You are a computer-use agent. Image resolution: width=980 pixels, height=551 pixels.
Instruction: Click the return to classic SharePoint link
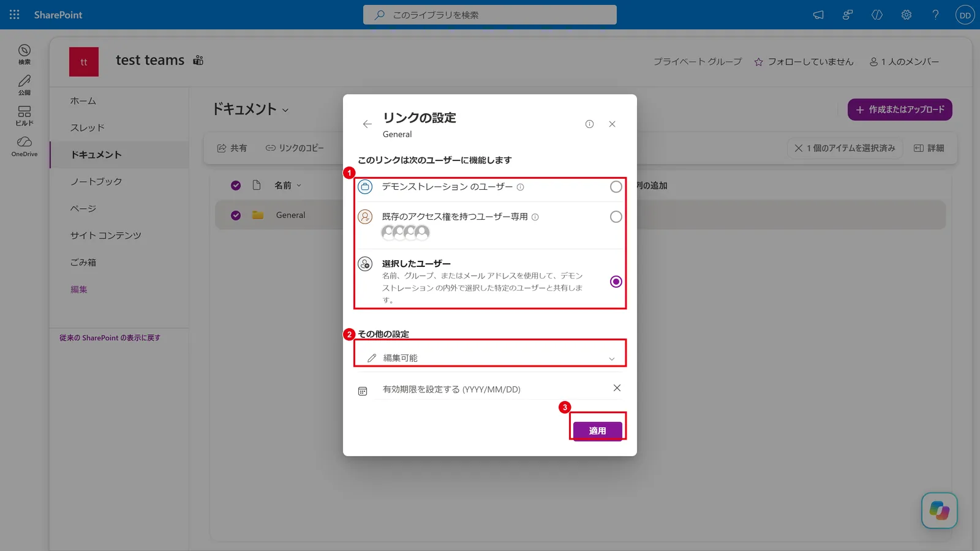(110, 338)
